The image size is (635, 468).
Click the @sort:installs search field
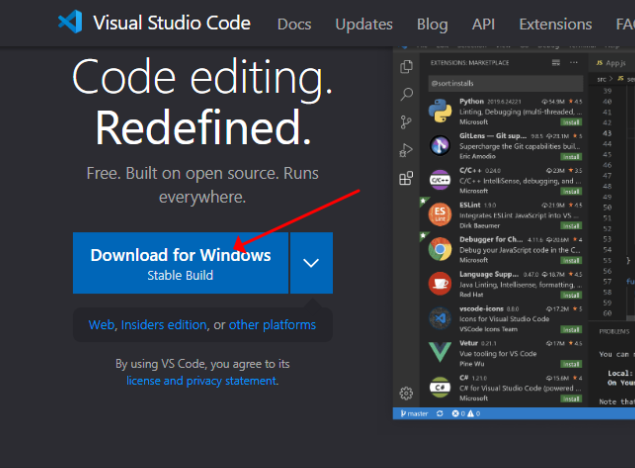[x=505, y=83]
